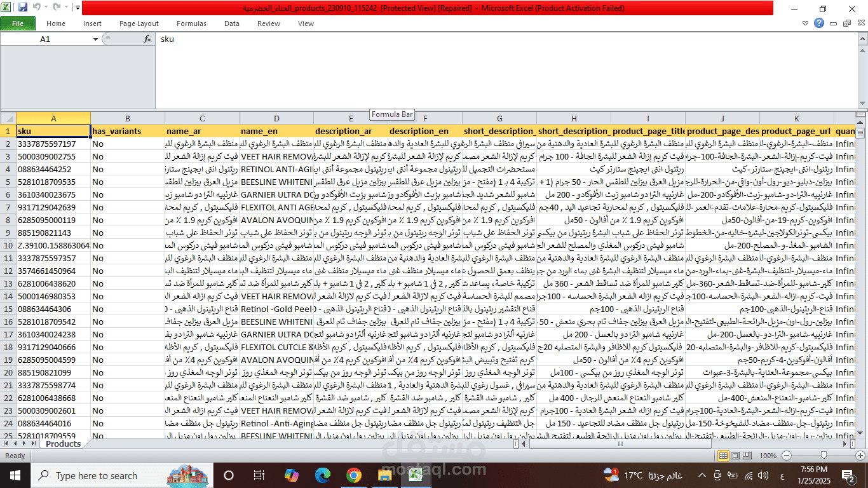Image resolution: width=868 pixels, height=488 pixels.
Task: Select the product_page_url header cell
Action: point(797,131)
